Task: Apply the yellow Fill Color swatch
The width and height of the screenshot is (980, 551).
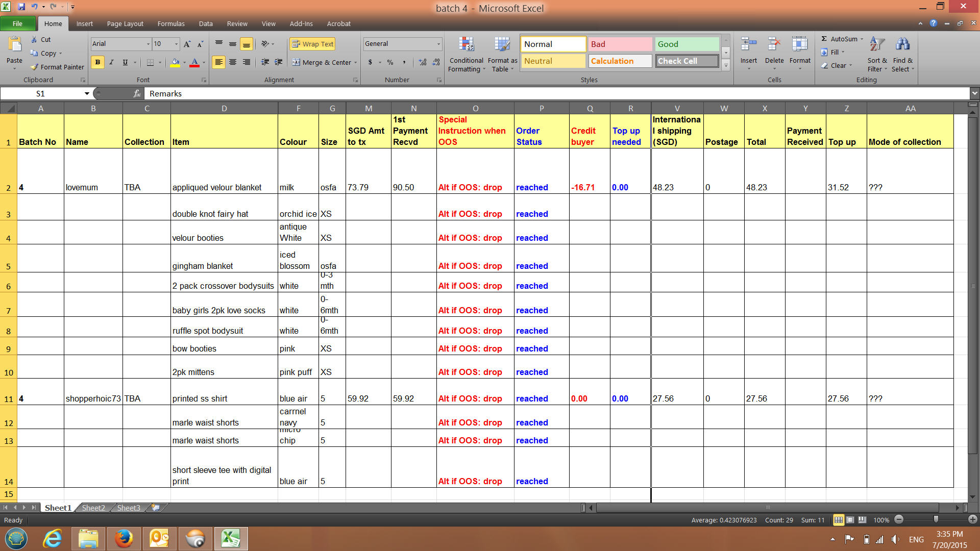Action: click(x=175, y=62)
